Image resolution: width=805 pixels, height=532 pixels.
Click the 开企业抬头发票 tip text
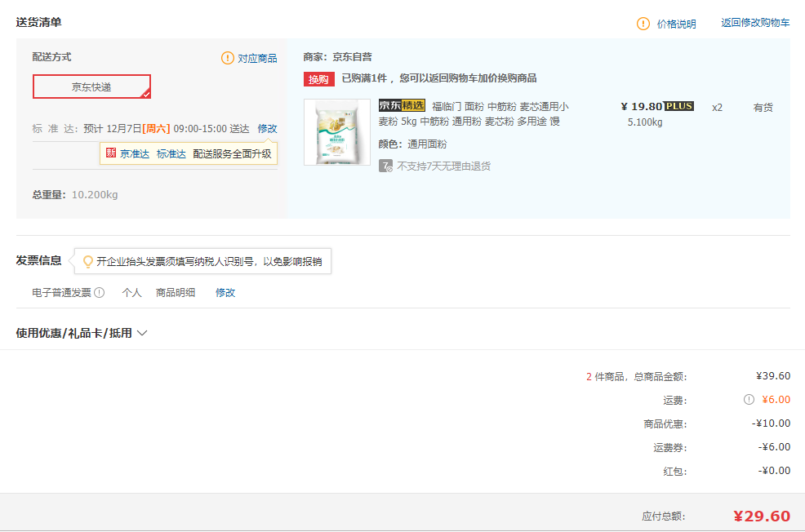tap(209, 262)
